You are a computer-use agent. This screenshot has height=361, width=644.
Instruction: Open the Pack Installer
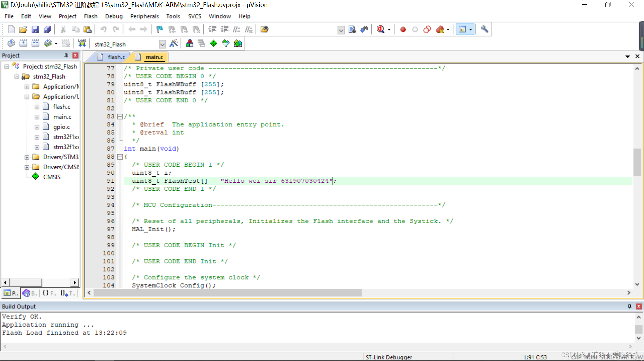pos(238,43)
